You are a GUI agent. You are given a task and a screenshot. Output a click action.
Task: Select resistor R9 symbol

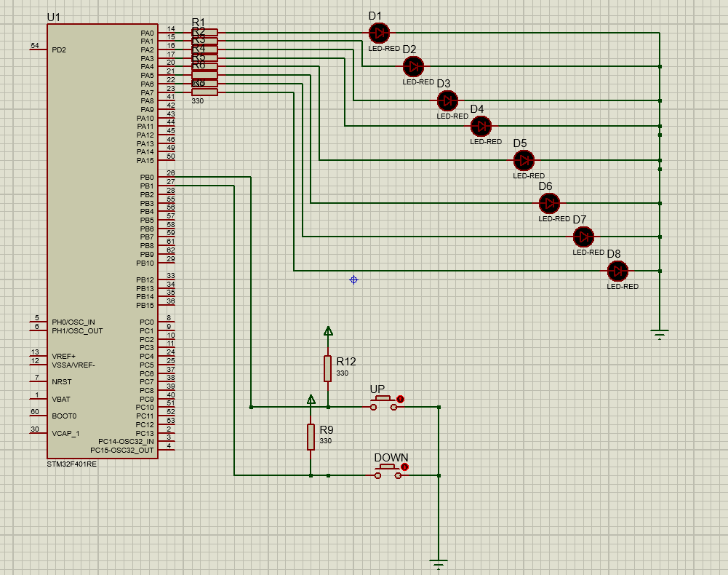pyautogui.click(x=311, y=437)
